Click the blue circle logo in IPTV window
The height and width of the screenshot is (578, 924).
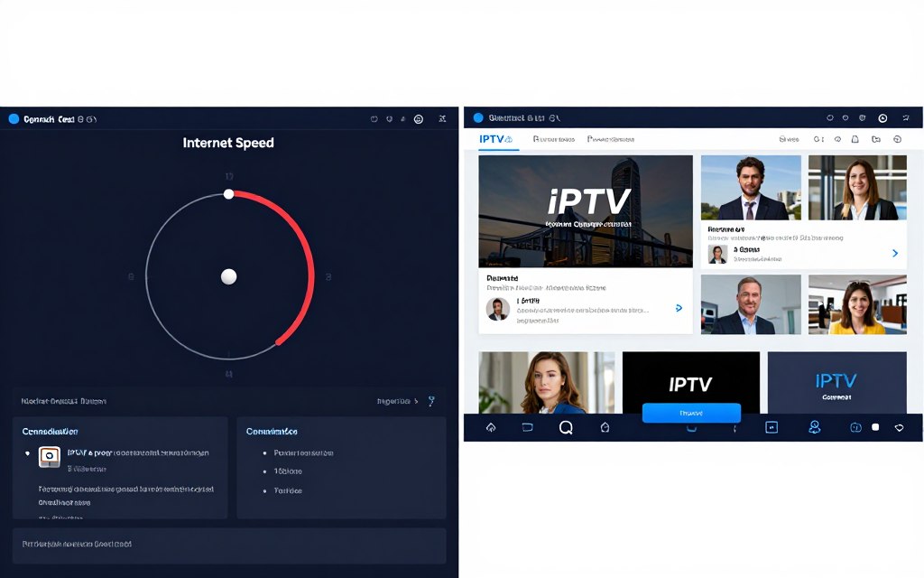pyautogui.click(x=478, y=118)
